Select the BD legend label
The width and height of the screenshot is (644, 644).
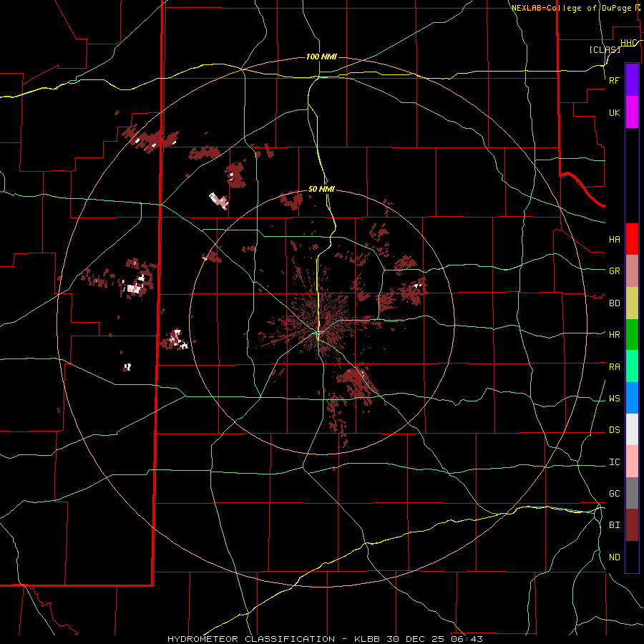pyautogui.click(x=614, y=303)
